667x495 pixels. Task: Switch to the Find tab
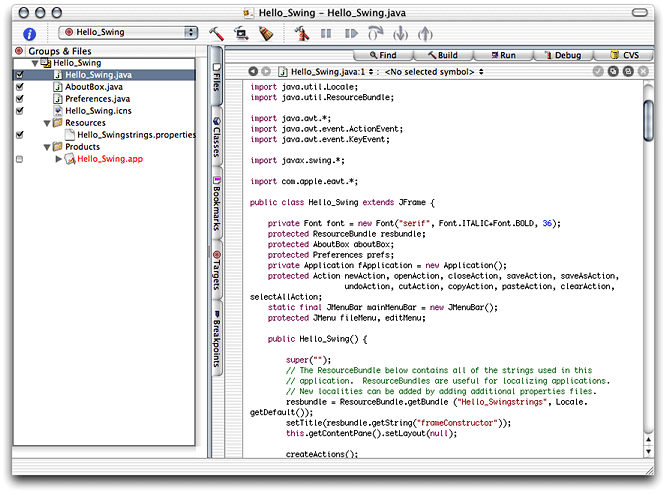point(383,55)
